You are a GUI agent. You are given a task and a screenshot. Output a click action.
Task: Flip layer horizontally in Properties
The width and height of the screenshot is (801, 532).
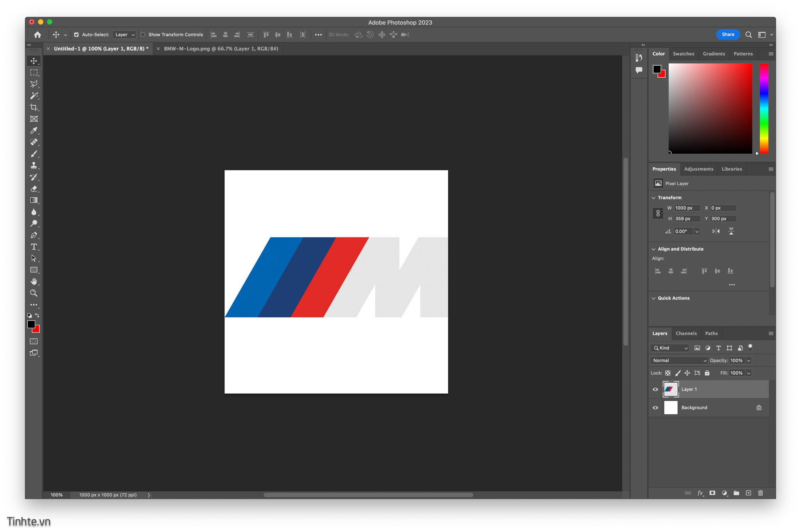716,231
